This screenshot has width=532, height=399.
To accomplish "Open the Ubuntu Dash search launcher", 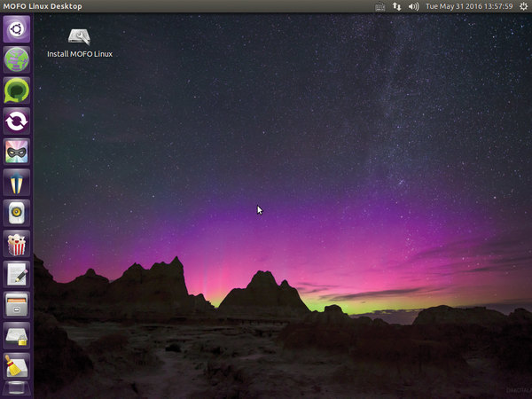I will [17, 29].
